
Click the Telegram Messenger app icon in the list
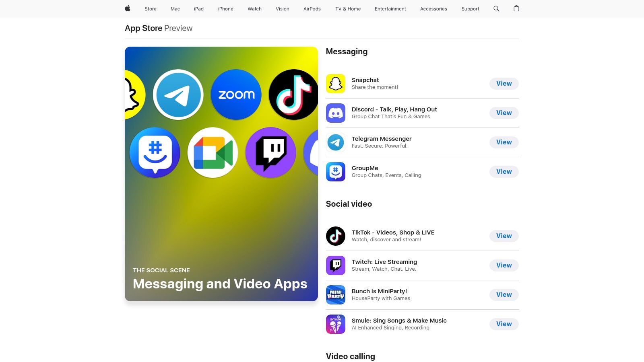tap(336, 142)
